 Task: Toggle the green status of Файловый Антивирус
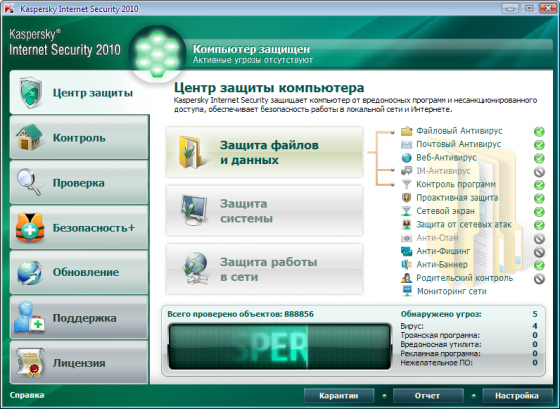539,131
